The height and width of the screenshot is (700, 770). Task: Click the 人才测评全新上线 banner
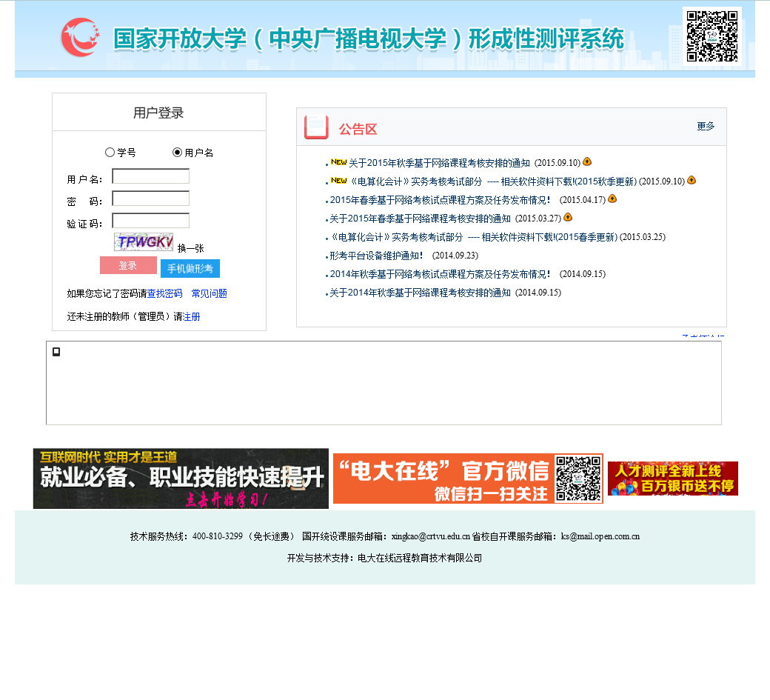(x=673, y=479)
